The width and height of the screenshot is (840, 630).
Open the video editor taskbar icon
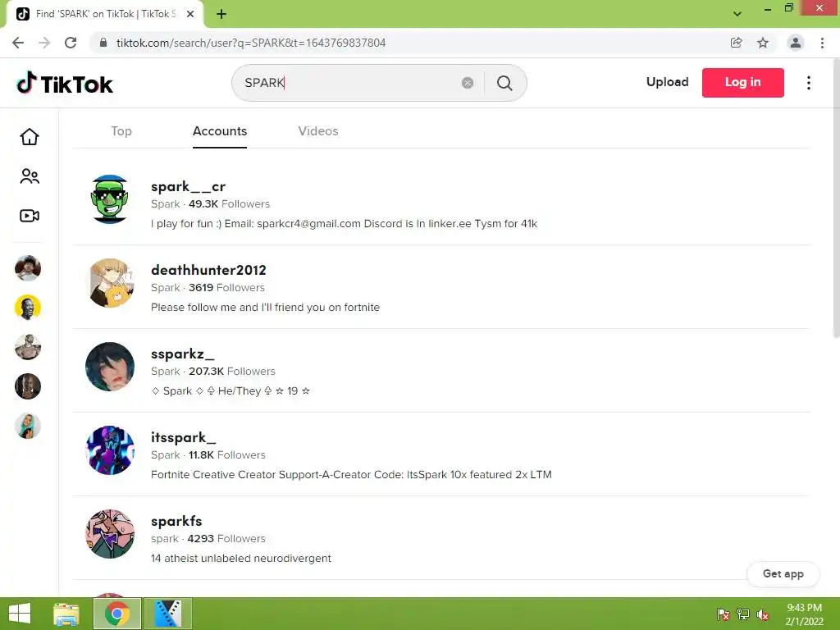(167, 614)
